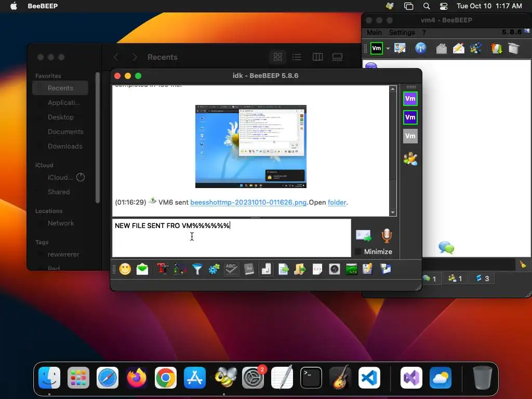Go back in Finder with left chevron
532x399 pixels.
116,57
